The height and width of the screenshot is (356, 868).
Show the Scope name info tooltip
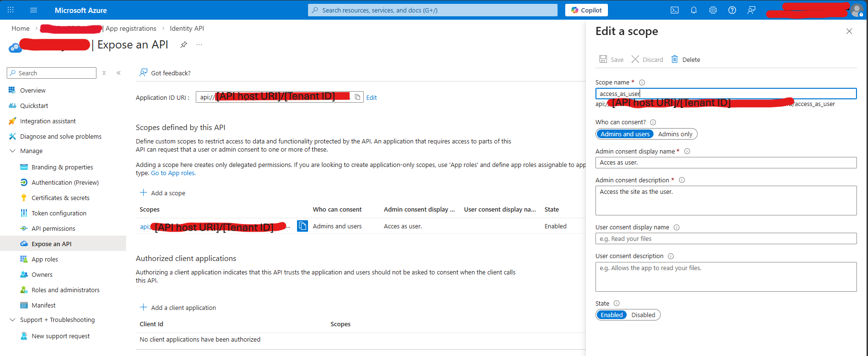pos(642,83)
